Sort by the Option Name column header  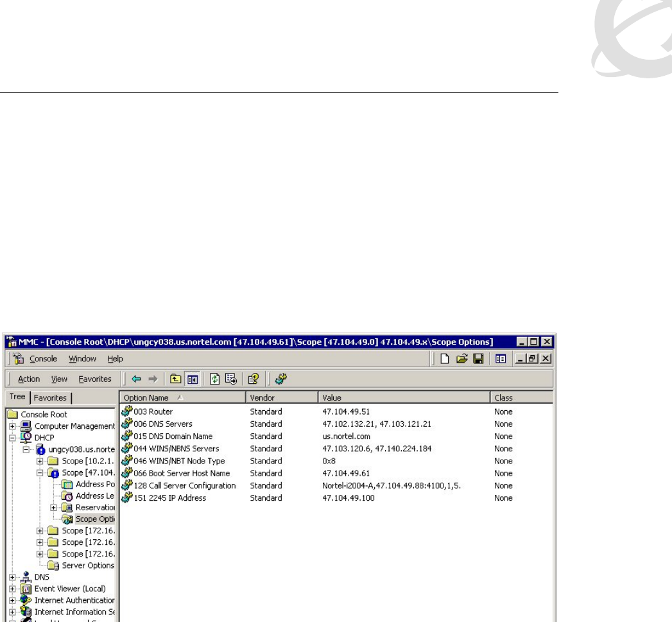pyautogui.click(x=182, y=397)
